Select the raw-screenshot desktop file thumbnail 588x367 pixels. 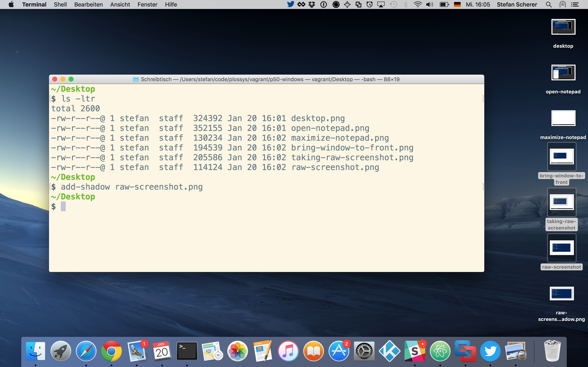562,248
